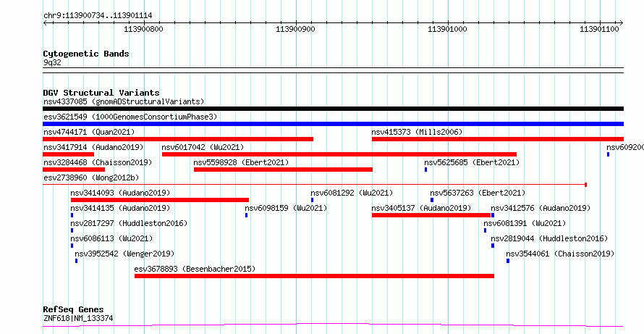Click the chr9:113900734..113901114 coordinates text
644x334 pixels.
98,16
